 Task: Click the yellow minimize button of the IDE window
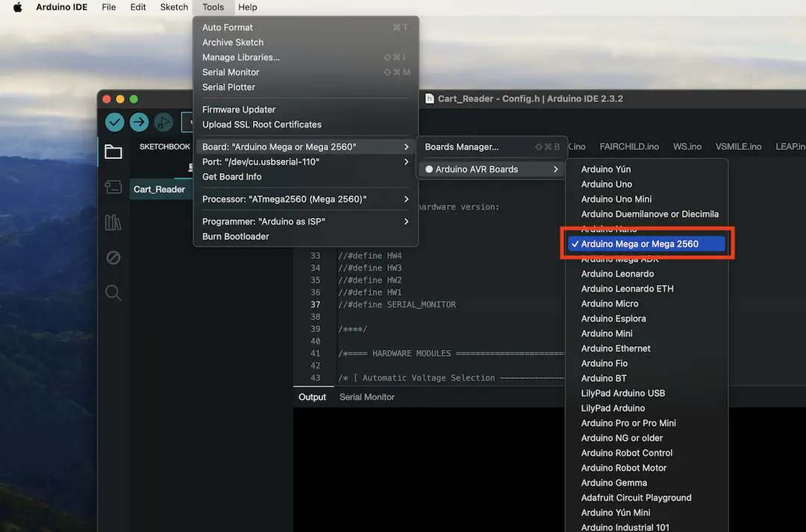click(120, 99)
